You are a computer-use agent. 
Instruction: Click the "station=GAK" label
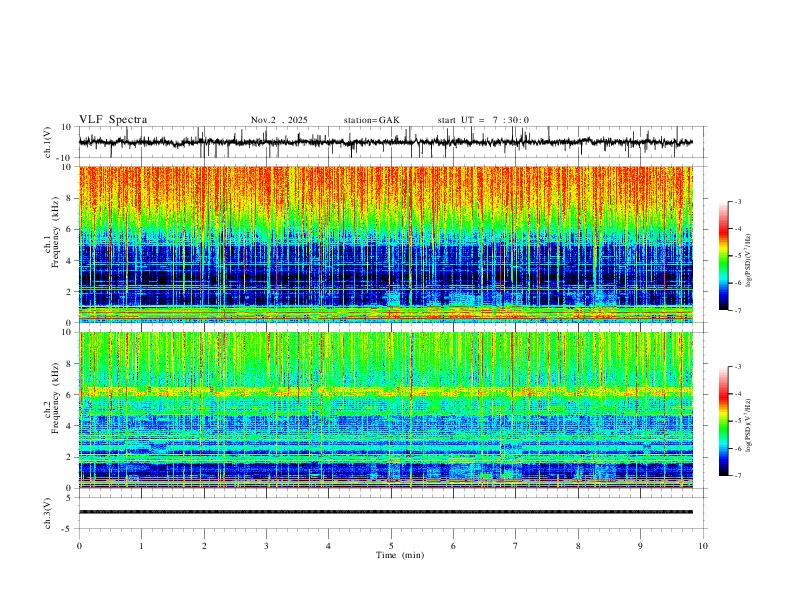coord(371,120)
